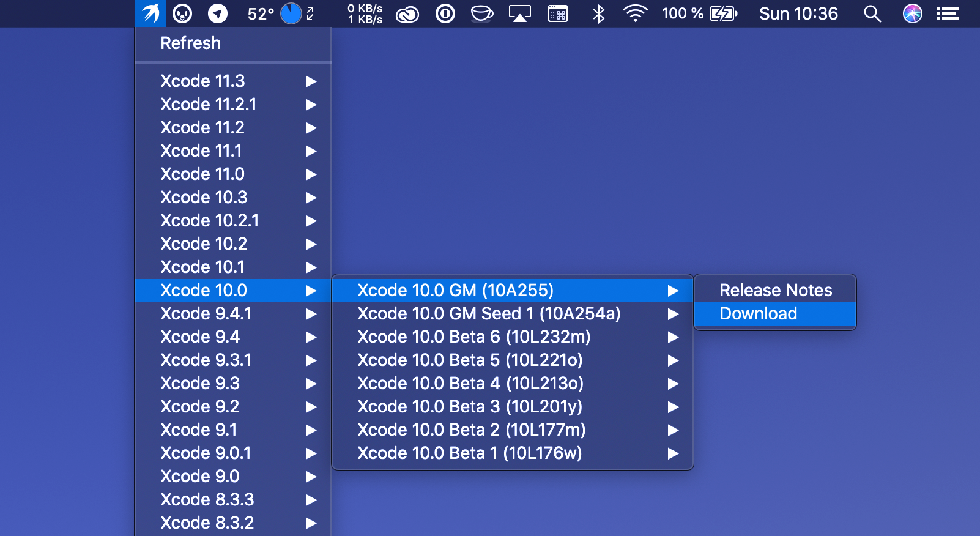This screenshot has width=980, height=536.
Task: Open the Xcode 8.3.2 menu item
Action: (233, 523)
